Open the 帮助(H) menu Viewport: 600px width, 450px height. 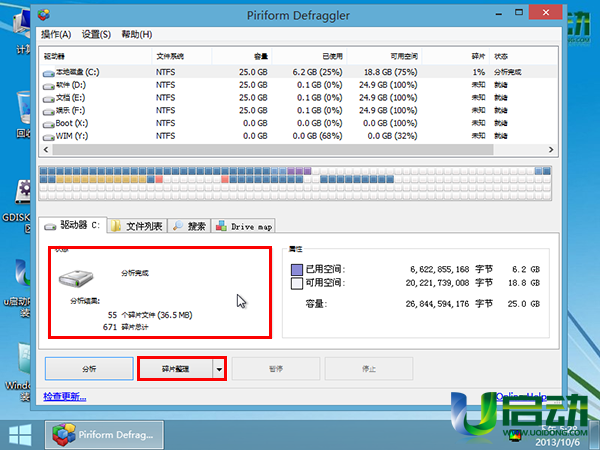coord(137,34)
